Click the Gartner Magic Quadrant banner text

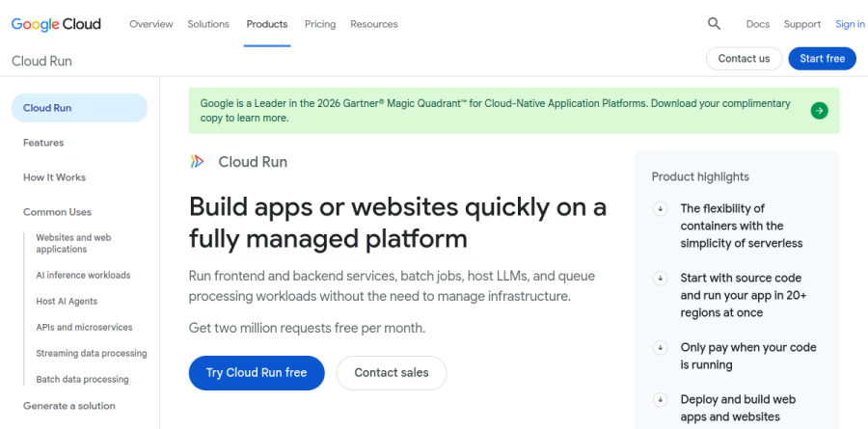tap(495, 111)
